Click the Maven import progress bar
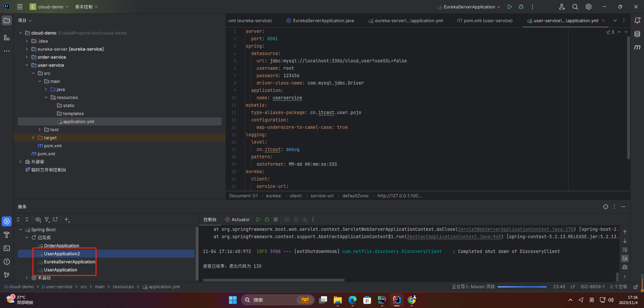 coord(522,287)
